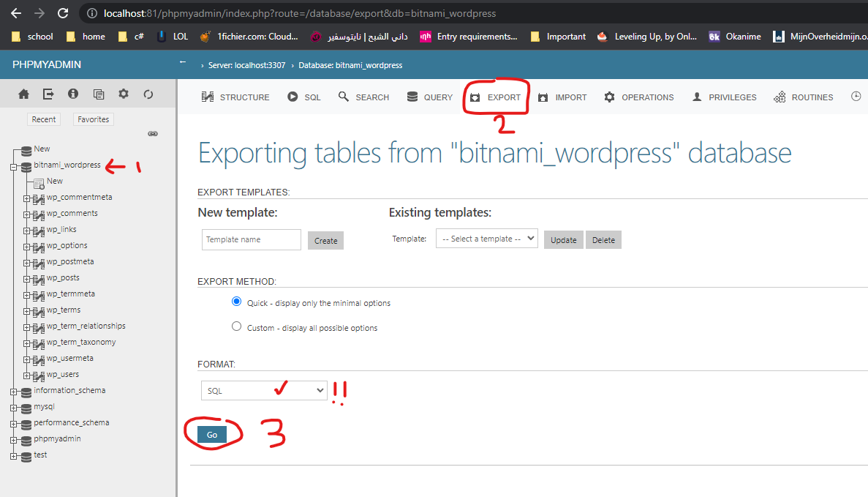The height and width of the screenshot is (497, 868).
Task: Expand the wp_terms table node
Action: click(x=26, y=311)
